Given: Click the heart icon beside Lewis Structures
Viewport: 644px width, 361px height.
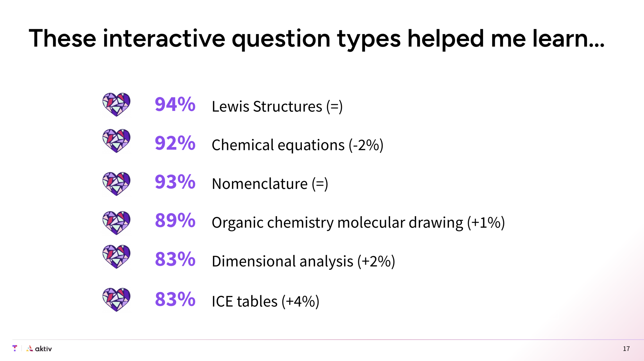Looking at the screenshot, I should [x=116, y=104].
